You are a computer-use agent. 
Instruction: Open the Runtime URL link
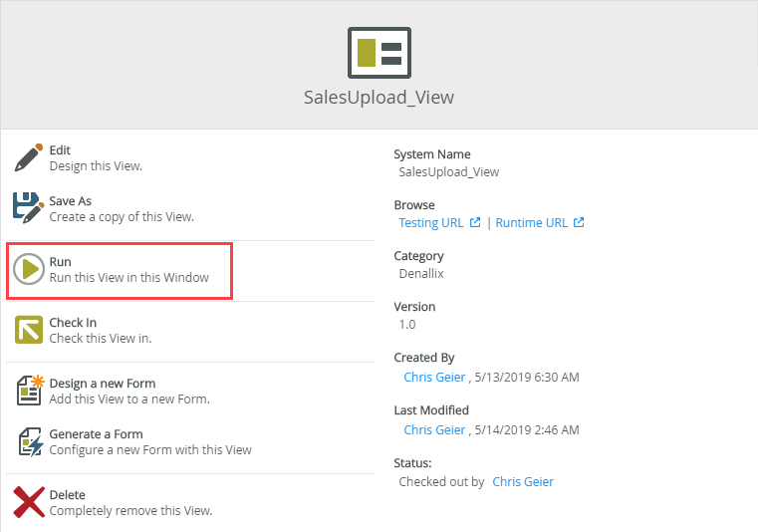[531, 222]
